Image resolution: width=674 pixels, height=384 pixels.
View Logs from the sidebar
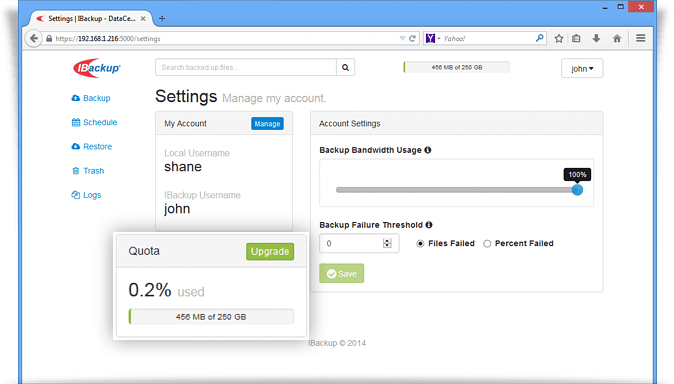pos(86,195)
